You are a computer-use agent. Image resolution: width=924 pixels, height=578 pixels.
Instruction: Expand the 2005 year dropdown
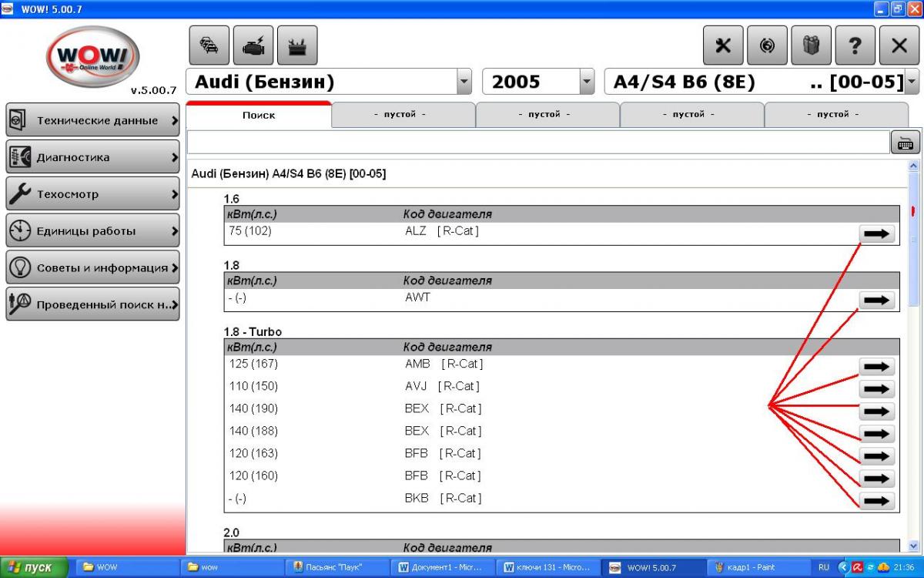point(587,82)
